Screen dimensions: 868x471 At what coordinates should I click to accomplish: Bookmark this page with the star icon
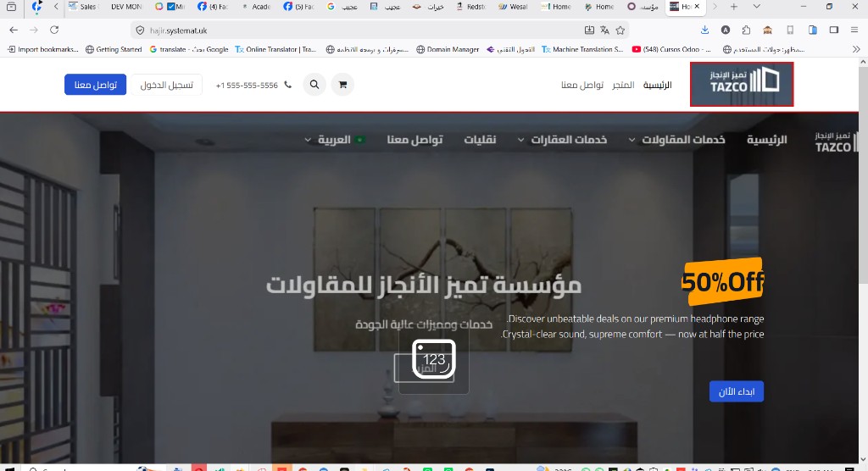[620, 30]
